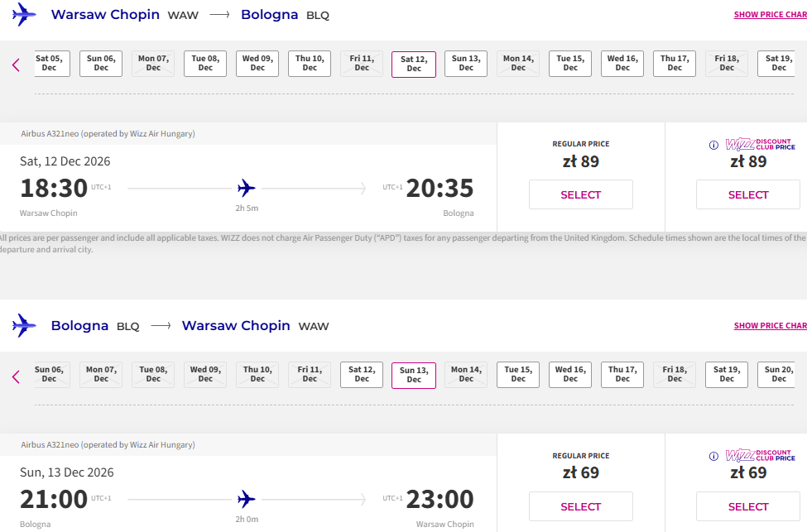Click previous dates arrow for return flights
807x532 pixels.
[16, 376]
